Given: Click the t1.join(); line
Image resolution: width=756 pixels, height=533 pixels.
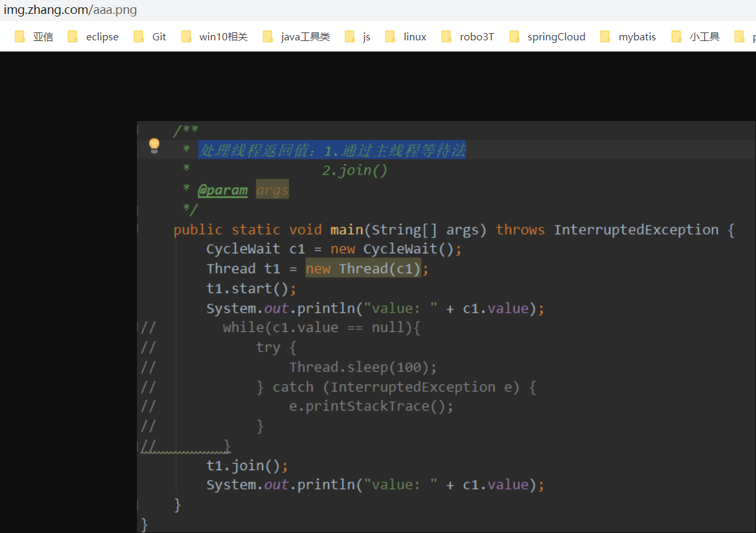Looking at the screenshot, I should coord(247,466).
